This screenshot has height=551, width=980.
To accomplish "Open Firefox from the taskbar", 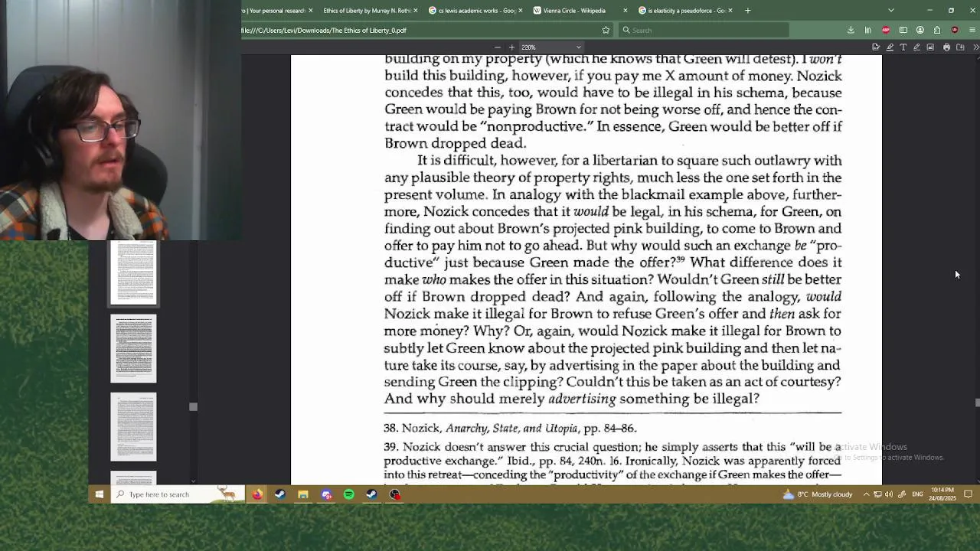I will pos(257,494).
